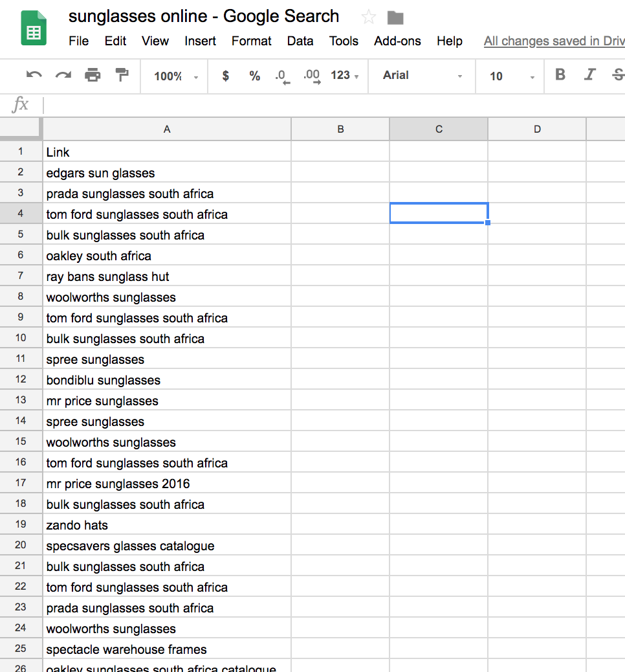Select cell zando hats
Image resolution: width=625 pixels, height=672 pixels.
[167, 524]
